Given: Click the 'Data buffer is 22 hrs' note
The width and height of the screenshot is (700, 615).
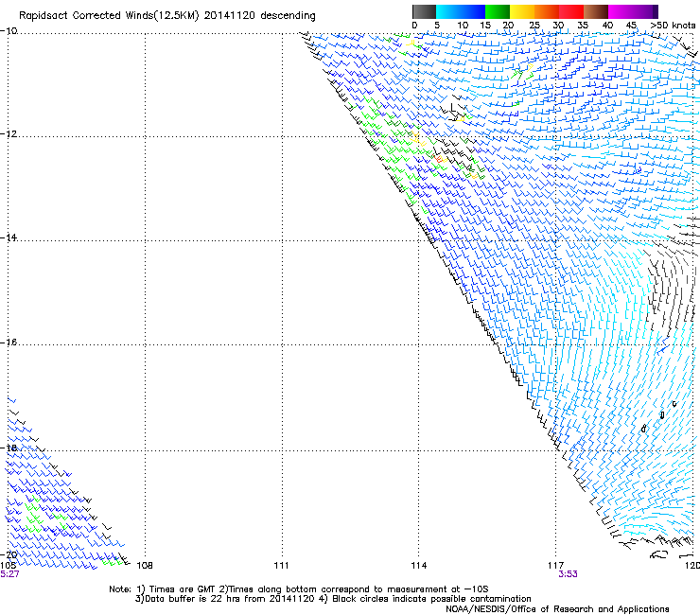Looking at the screenshot, I should pos(333,599).
